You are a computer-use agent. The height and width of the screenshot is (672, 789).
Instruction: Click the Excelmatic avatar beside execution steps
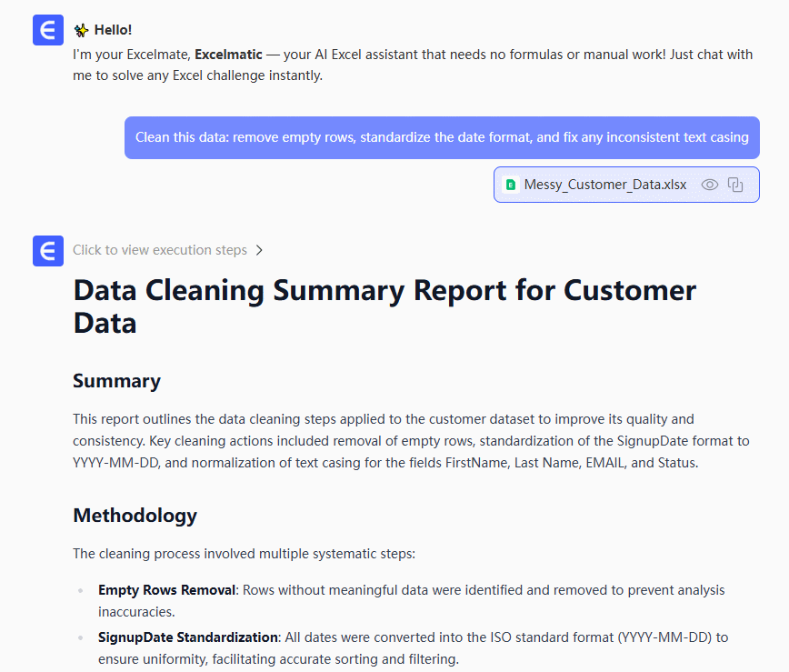(47, 250)
